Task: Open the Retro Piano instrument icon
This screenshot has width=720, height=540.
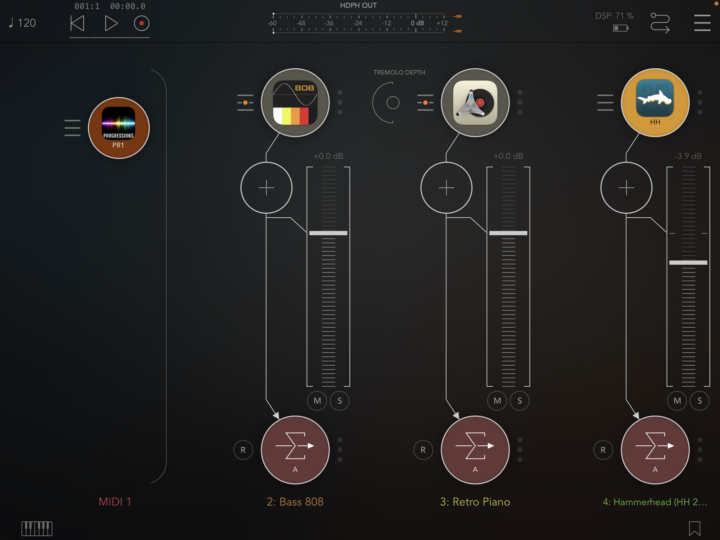Action: [x=475, y=101]
